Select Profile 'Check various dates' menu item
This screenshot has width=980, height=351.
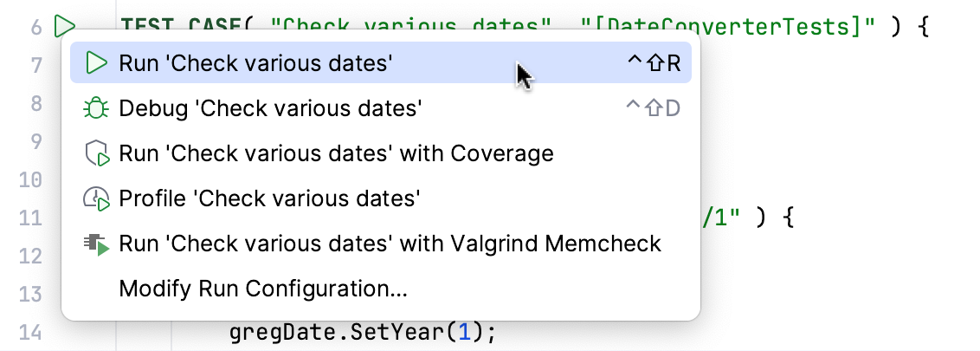tap(269, 199)
